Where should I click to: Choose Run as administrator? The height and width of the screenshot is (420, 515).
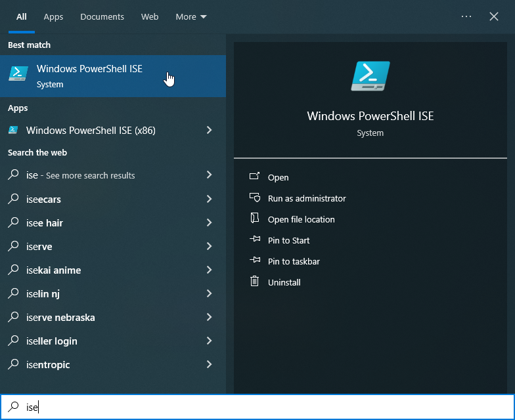(307, 198)
